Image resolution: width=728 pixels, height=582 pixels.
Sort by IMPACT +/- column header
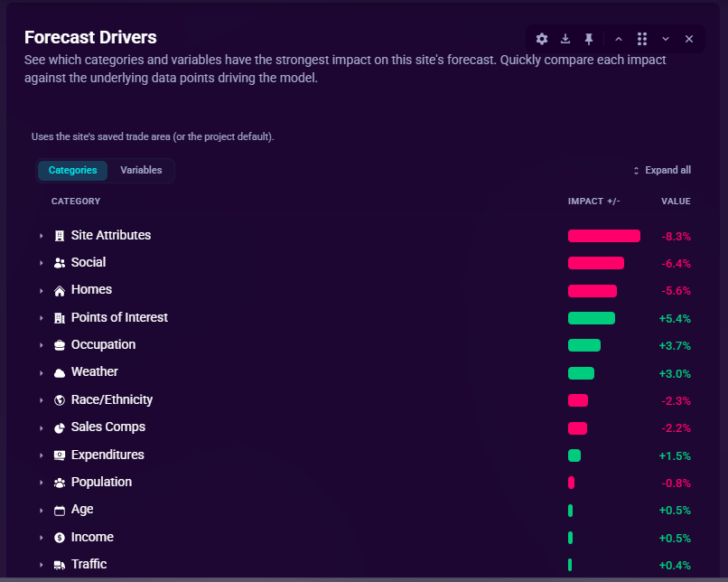(x=593, y=202)
